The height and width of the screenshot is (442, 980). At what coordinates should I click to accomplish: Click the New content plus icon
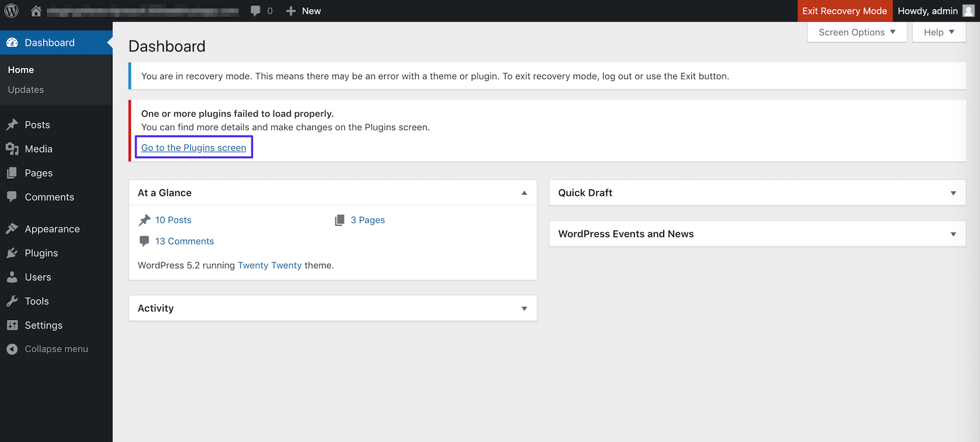(x=291, y=10)
